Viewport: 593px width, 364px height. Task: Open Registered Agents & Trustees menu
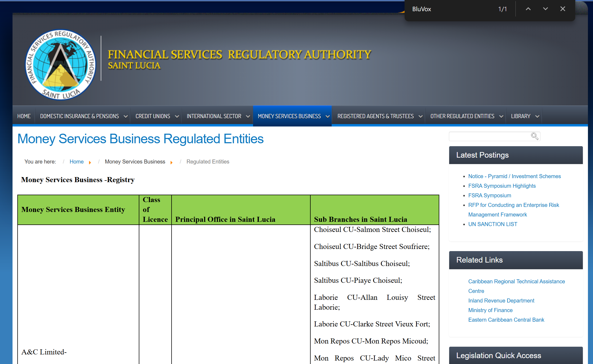[x=376, y=116]
